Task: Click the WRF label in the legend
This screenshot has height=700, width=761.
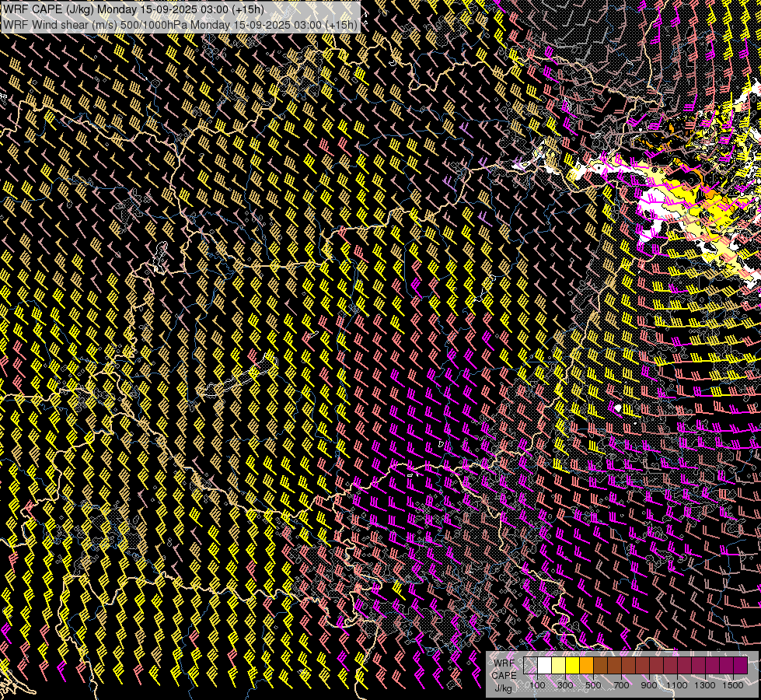Action: (x=504, y=663)
